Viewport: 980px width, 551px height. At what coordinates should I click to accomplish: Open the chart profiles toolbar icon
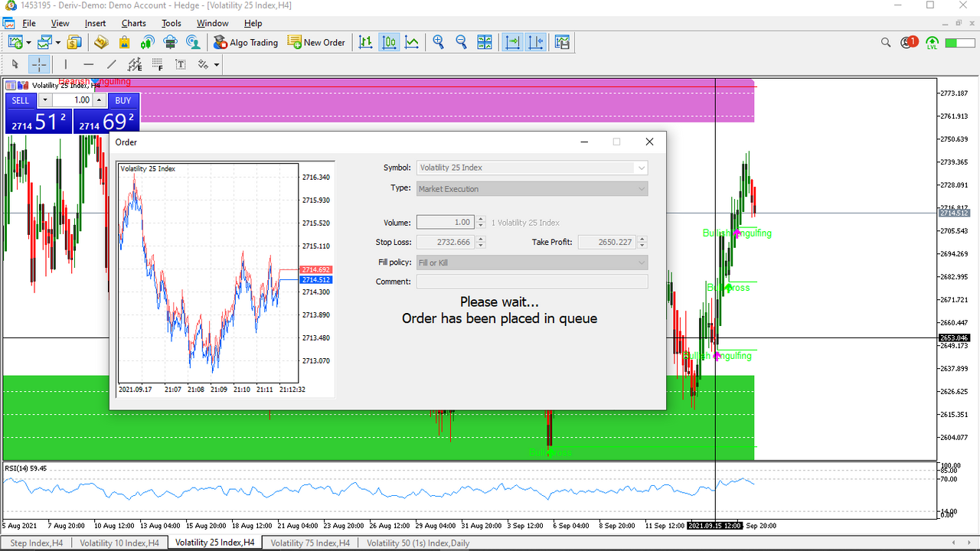(44, 42)
